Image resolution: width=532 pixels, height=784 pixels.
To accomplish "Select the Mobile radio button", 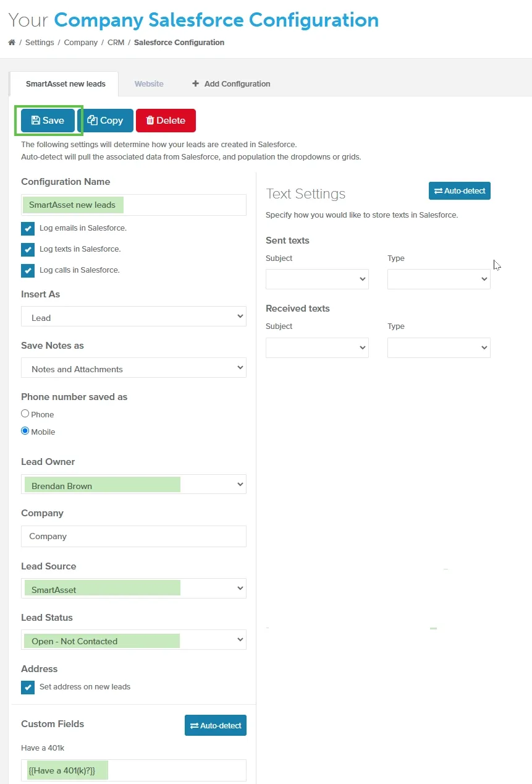I will pyautogui.click(x=25, y=431).
